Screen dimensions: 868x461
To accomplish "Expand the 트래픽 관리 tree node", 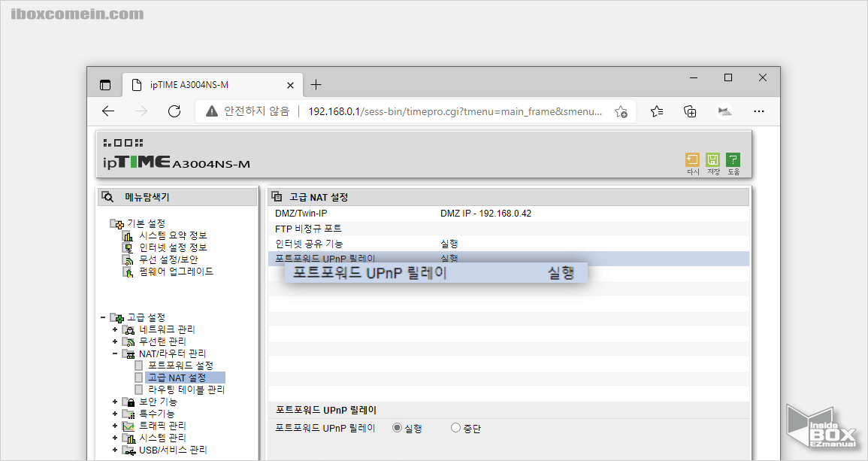I will click(x=114, y=425).
